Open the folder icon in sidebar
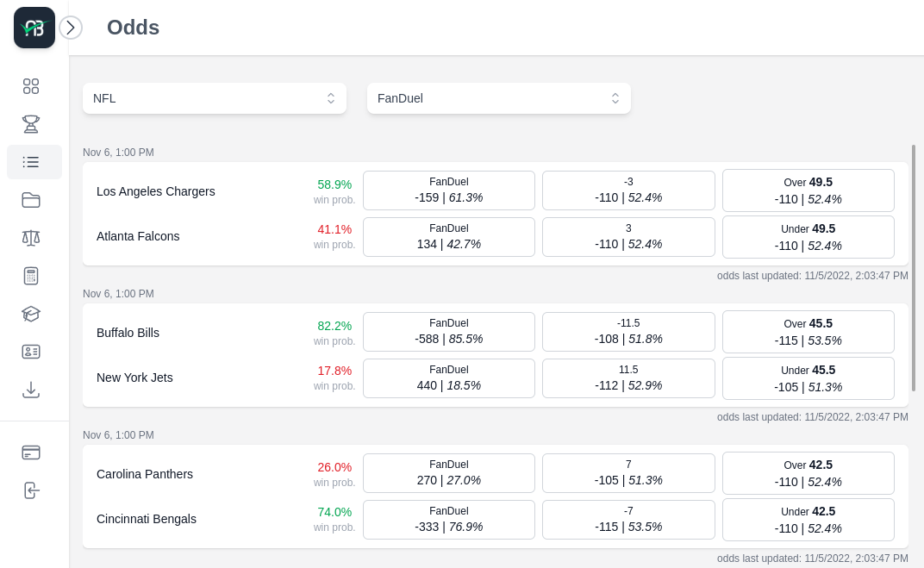Image resolution: width=924 pixels, height=568 pixels. click(31, 200)
